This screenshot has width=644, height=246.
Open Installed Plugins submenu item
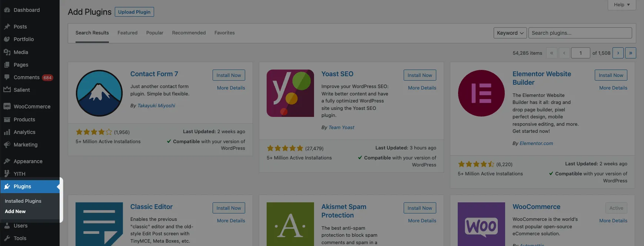(23, 201)
